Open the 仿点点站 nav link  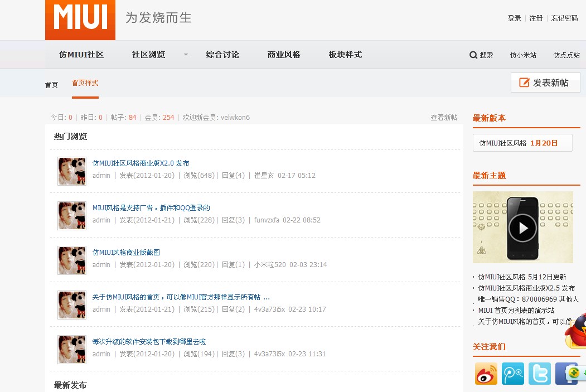[x=566, y=55]
